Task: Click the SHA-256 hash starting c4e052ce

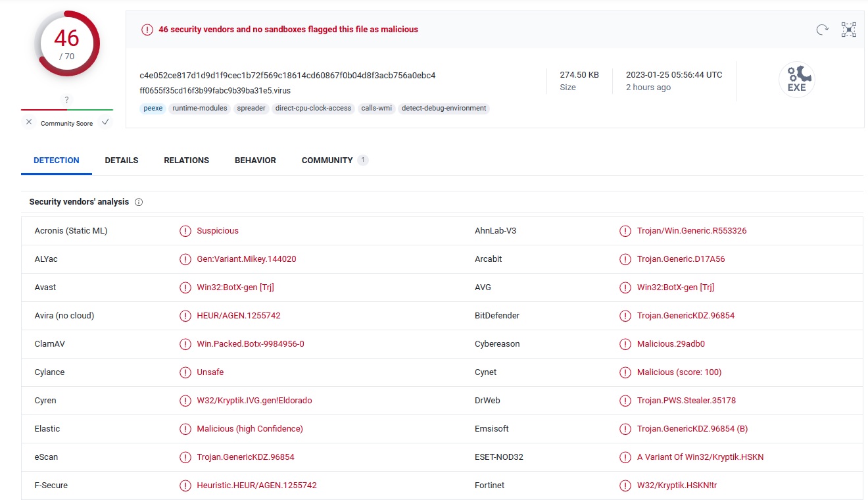Action: tap(287, 76)
